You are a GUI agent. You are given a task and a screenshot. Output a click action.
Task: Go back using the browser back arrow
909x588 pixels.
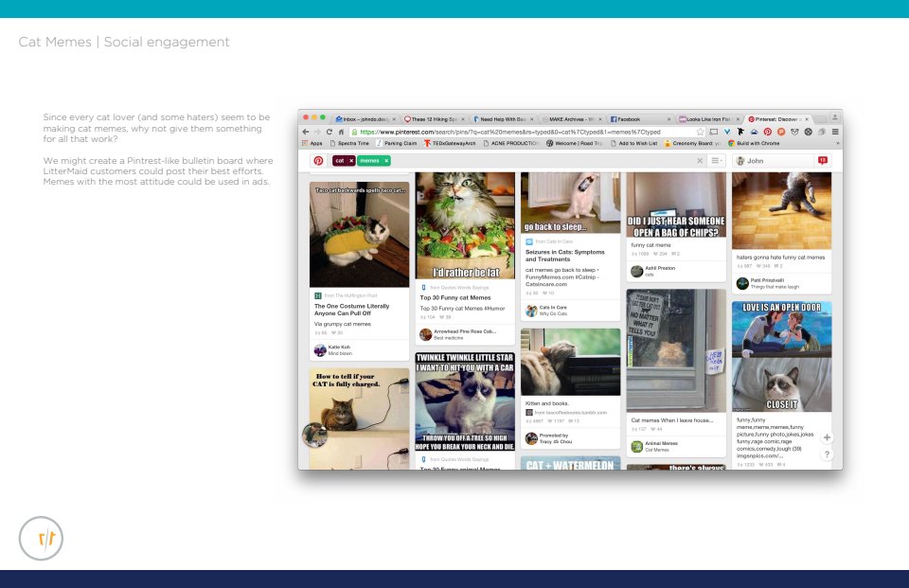(306, 132)
